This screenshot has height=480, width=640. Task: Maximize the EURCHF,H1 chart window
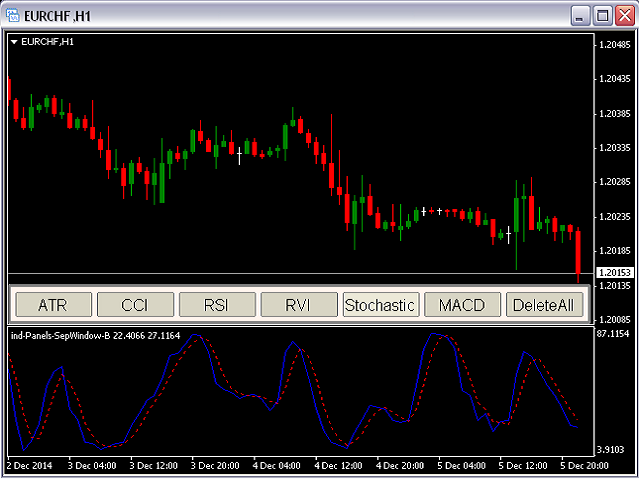pyautogui.click(x=603, y=15)
